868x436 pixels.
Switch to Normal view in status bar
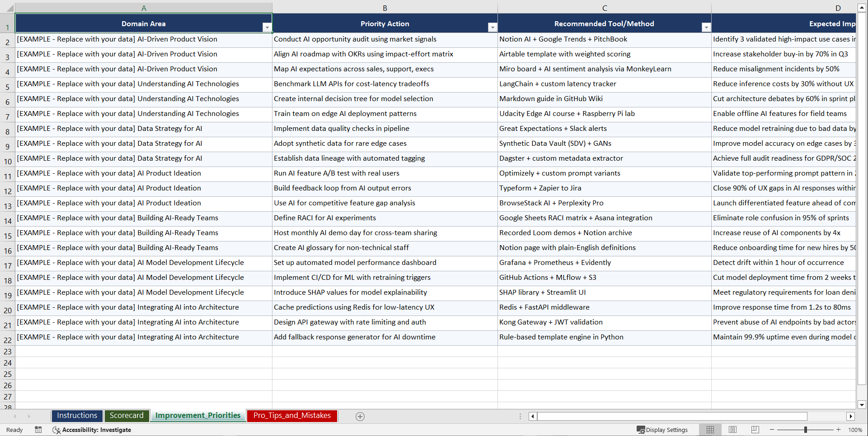point(710,430)
